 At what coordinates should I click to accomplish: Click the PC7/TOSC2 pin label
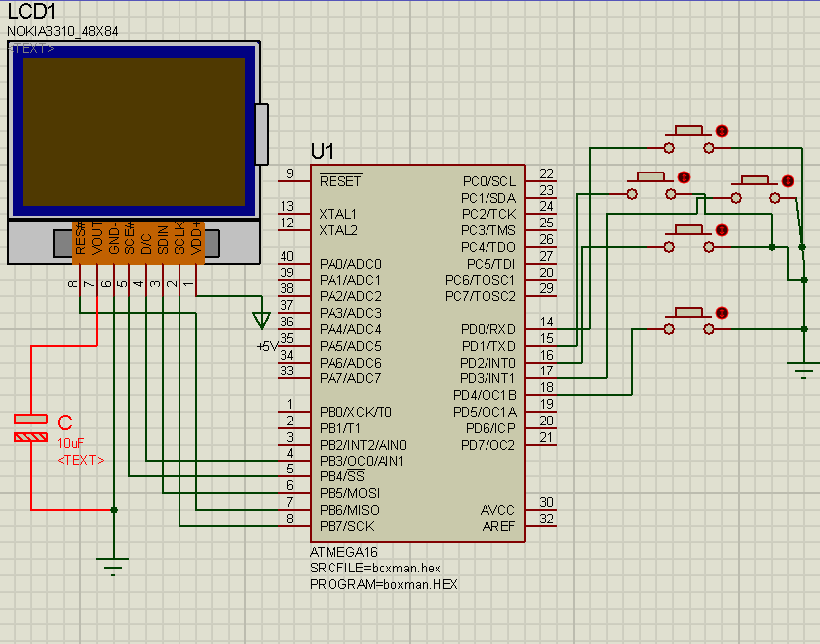tap(480, 296)
